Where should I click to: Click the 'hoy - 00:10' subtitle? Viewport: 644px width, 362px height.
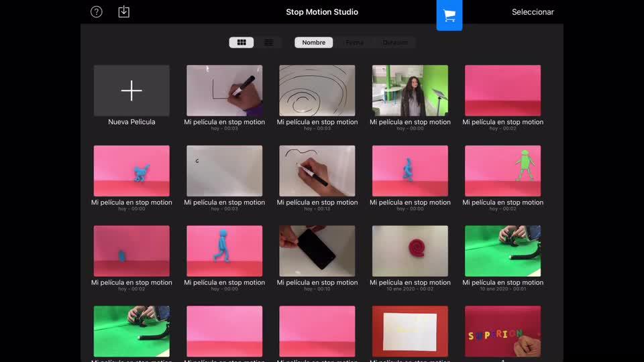(x=317, y=289)
